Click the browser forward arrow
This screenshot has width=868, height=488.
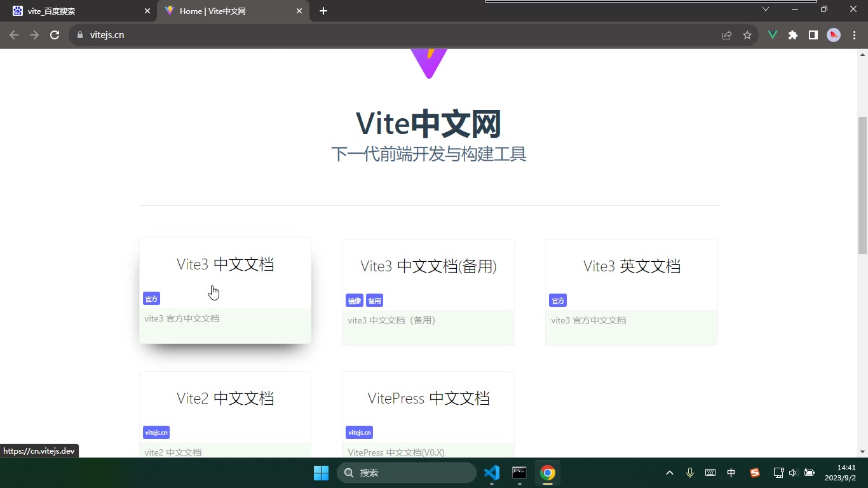point(34,35)
